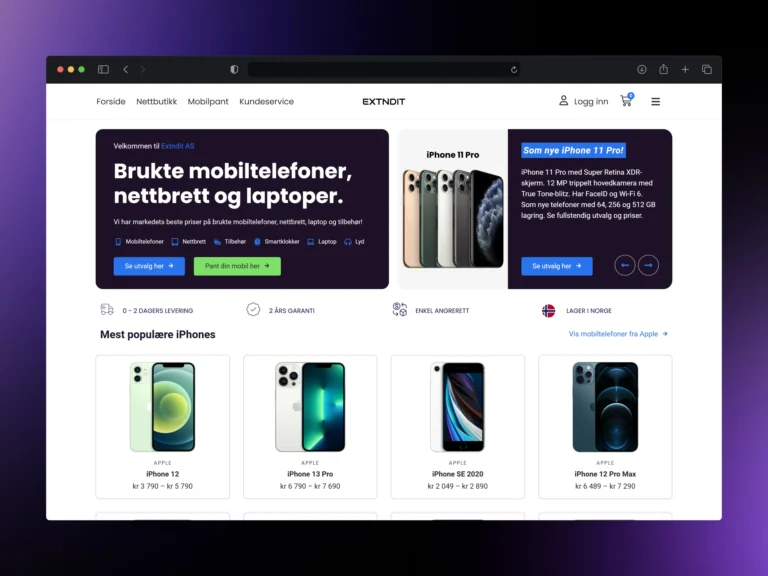The width and height of the screenshot is (768, 576).
Task: Open the iPhone 13 Pro product card
Action: click(310, 427)
